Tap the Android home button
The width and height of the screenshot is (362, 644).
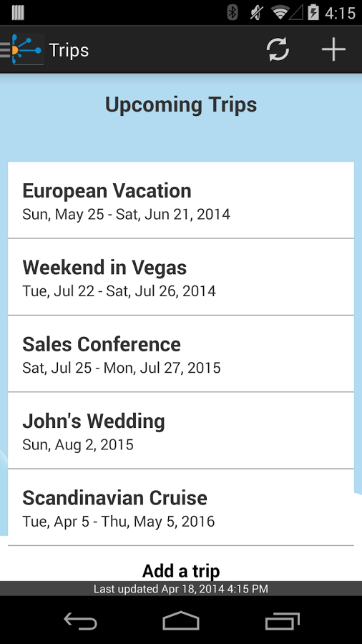click(181, 620)
